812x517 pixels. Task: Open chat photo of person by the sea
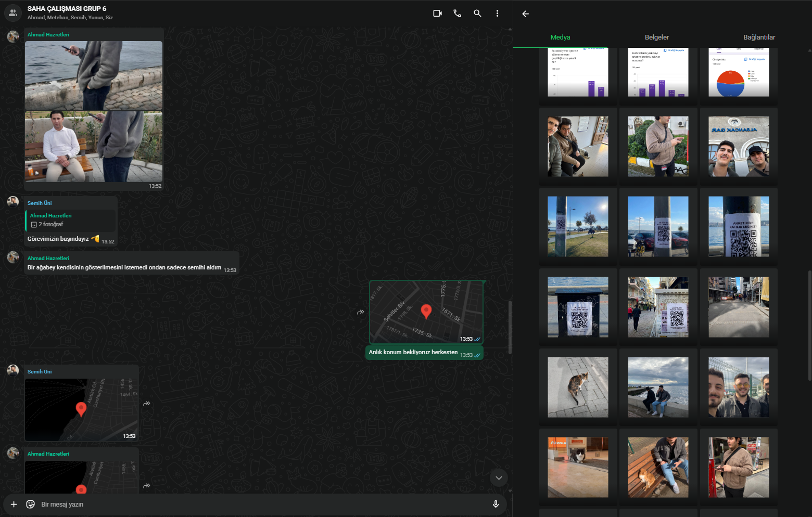(x=94, y=75)
